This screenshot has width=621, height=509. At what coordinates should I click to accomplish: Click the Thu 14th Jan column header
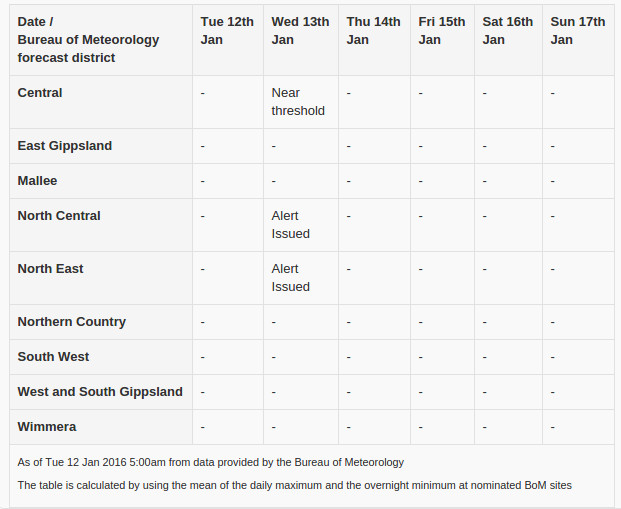[373, 31]
